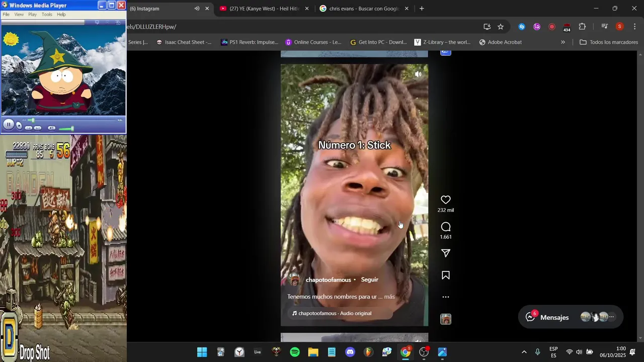The height and width of the screenshot is (362, 644).
Task: Mute the Instagram tab via its speaker icon
Action: click(197, 9)
